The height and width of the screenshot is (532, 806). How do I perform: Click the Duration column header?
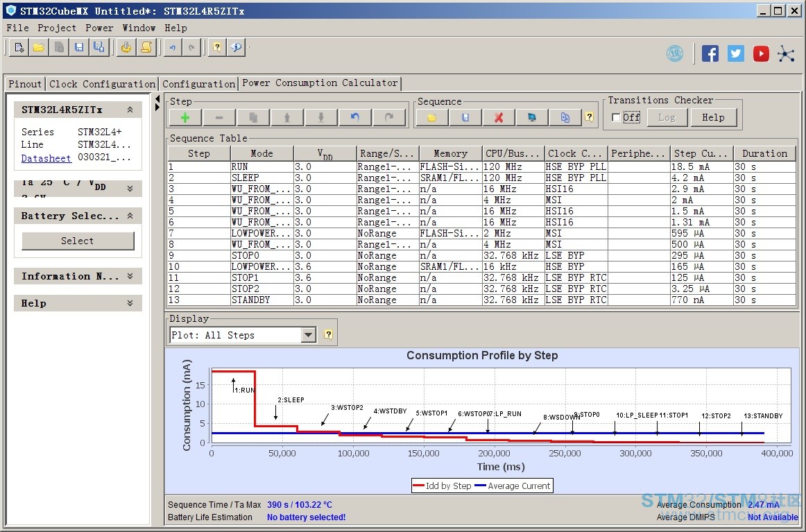(764, 153)
